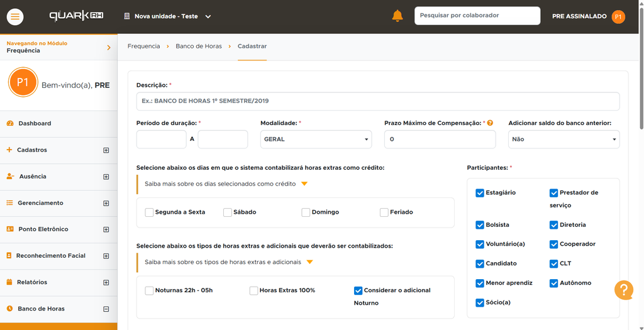
Task: Open Adicionar saldo do banco anterior dropdown
Action: point(563,139)
